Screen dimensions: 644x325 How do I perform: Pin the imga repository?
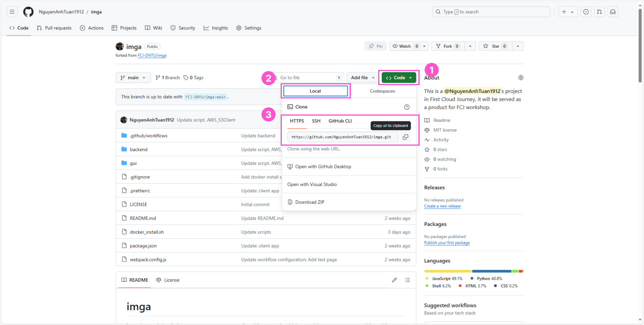coord(375,46)
